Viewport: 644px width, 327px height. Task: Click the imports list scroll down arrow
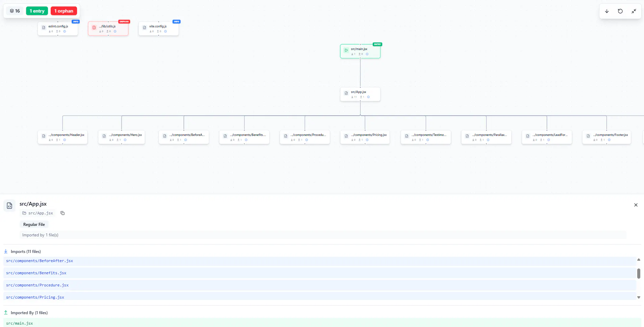639,298
